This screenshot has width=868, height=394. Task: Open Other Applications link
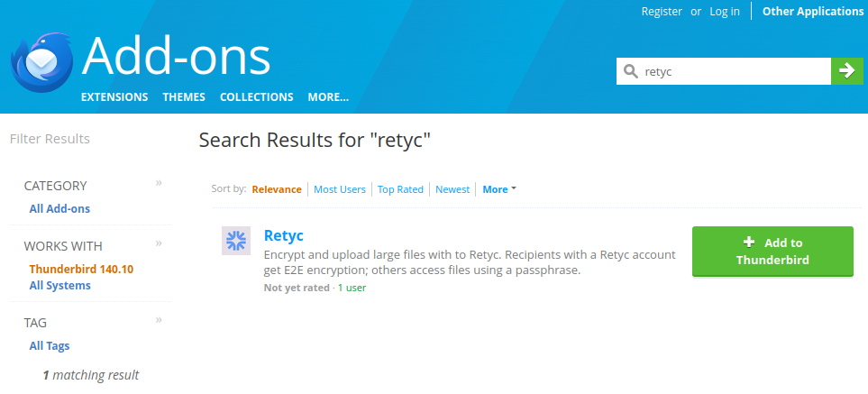813,11
